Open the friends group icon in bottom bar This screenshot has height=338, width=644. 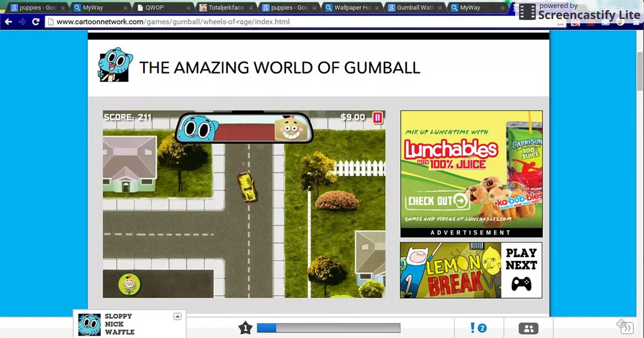point(528,328)
